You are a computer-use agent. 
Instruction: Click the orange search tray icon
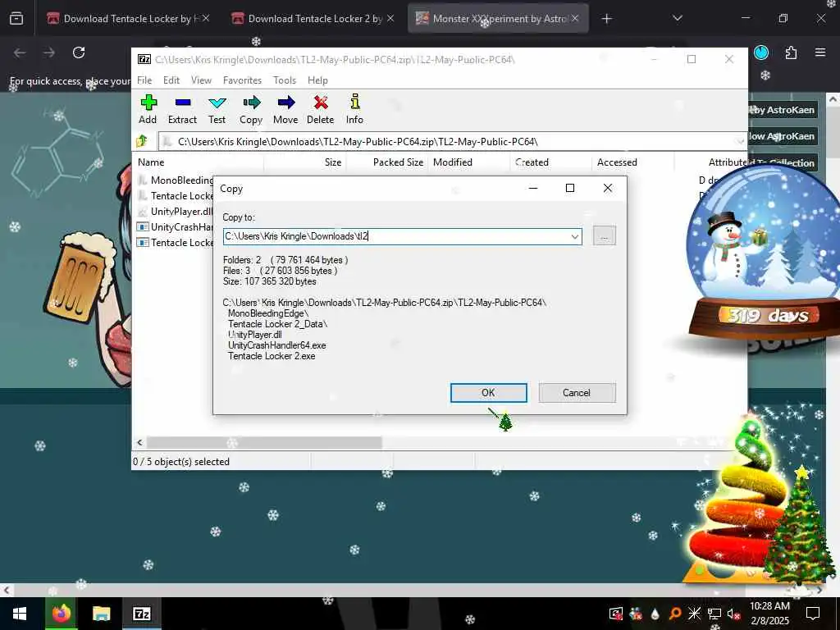(x=675, y=614)
